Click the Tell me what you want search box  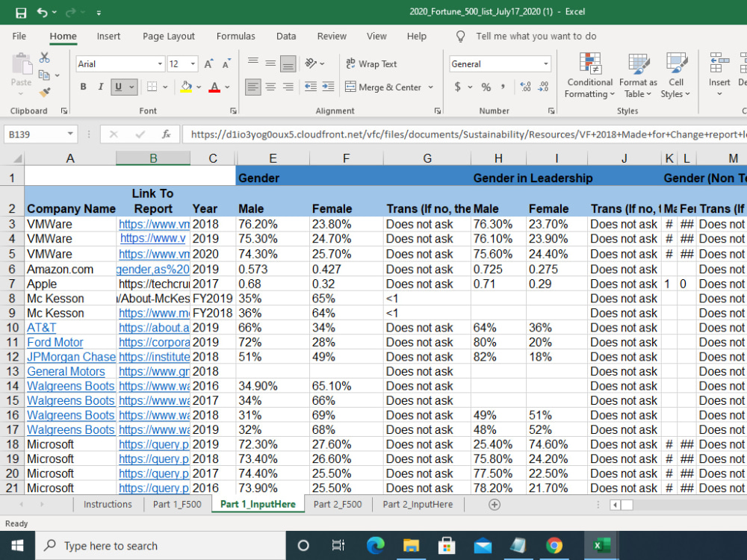coord(536,36)
